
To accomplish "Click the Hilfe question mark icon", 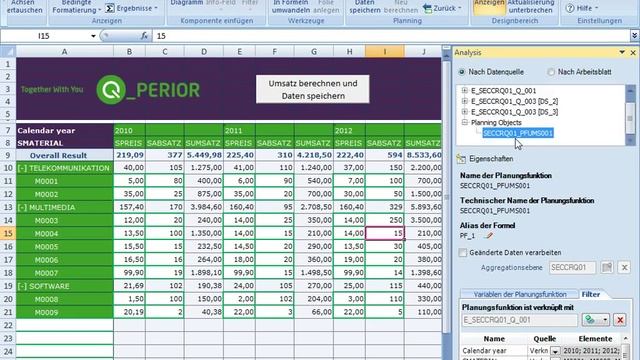I will point(570,8).
